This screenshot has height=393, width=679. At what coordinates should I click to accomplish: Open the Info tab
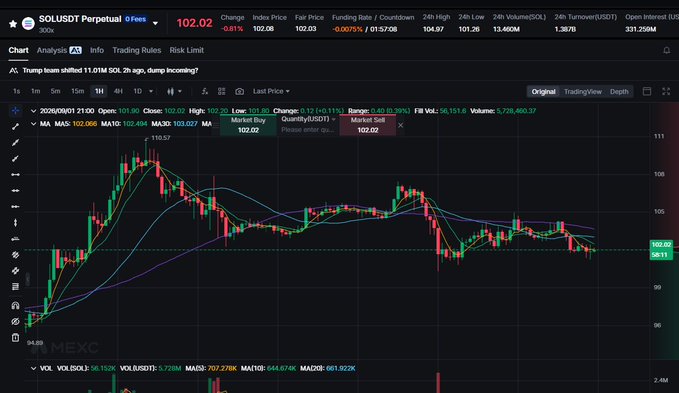pyautogui.click(x=97, y=50)
